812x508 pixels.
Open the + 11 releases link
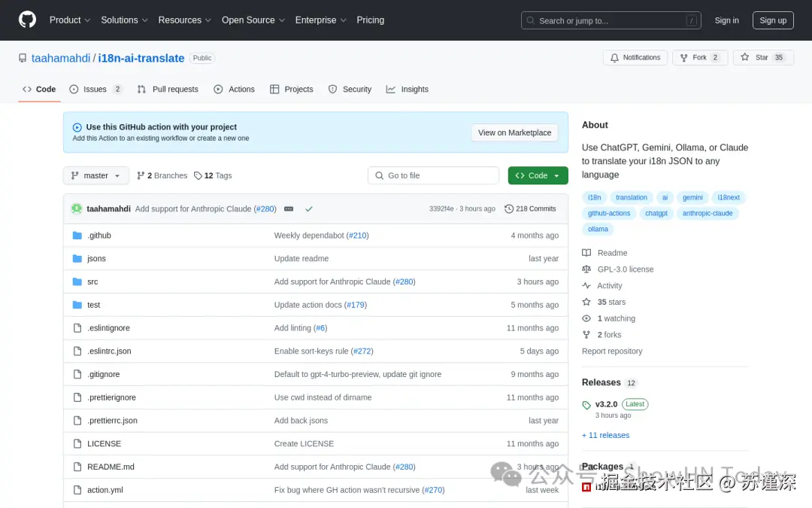(605, 436)
